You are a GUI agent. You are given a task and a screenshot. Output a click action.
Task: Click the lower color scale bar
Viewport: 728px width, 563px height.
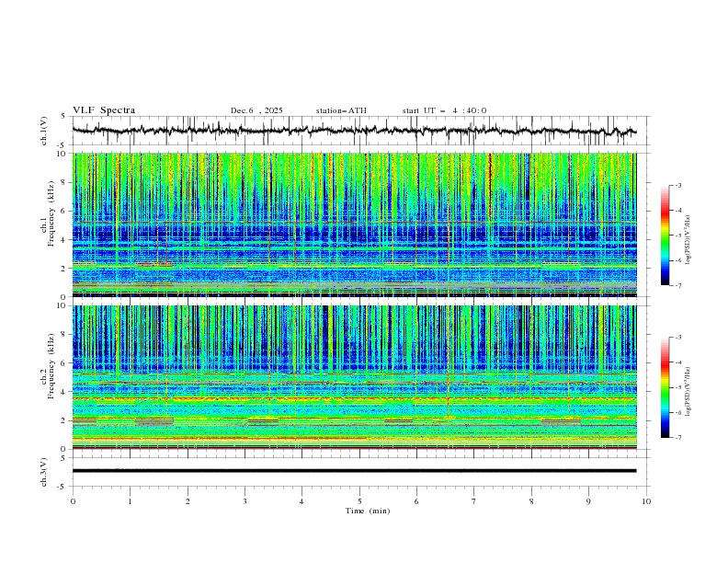[x=665, y=386]
